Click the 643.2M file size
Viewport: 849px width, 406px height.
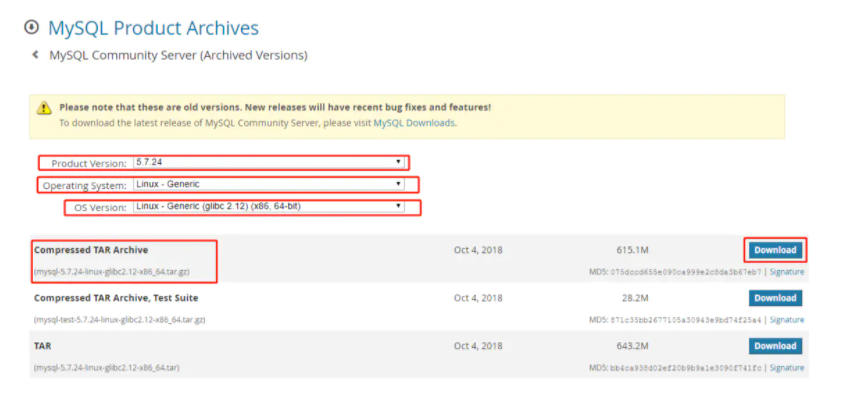pyautogui.click(x=632, y=346)
